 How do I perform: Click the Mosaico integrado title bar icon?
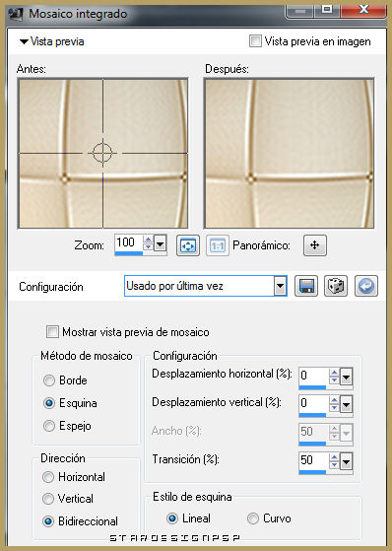[x=16, y=14]
